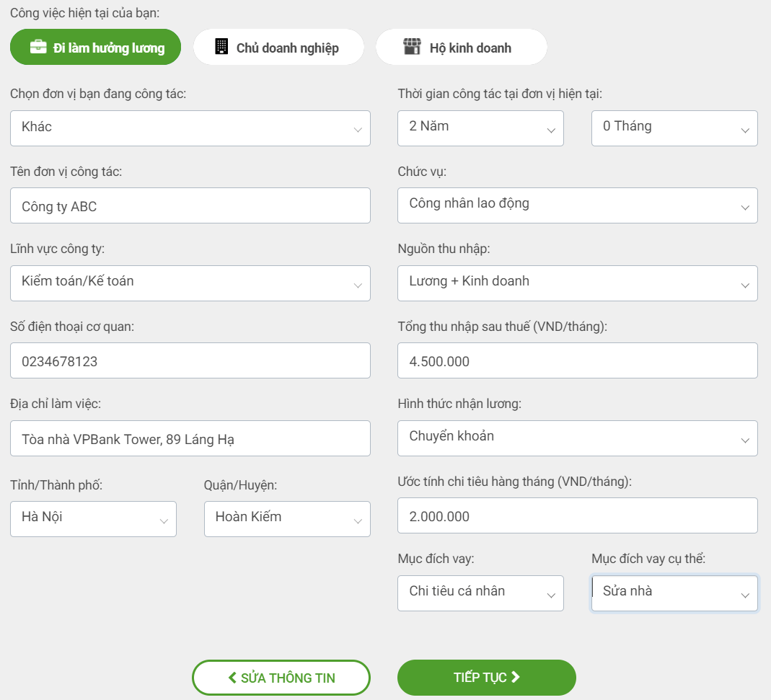This screenshot has height=700, width=771.
Task: Click the building icon for Chủ doanh nghiệp
Action: pos(221,48)
